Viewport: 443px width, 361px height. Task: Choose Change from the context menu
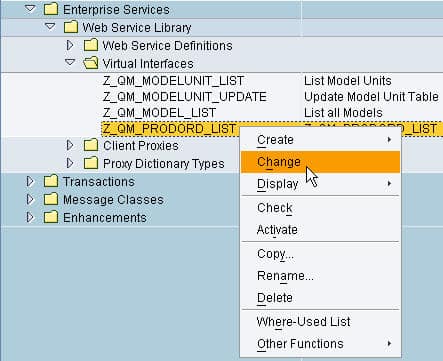(320, 162)
